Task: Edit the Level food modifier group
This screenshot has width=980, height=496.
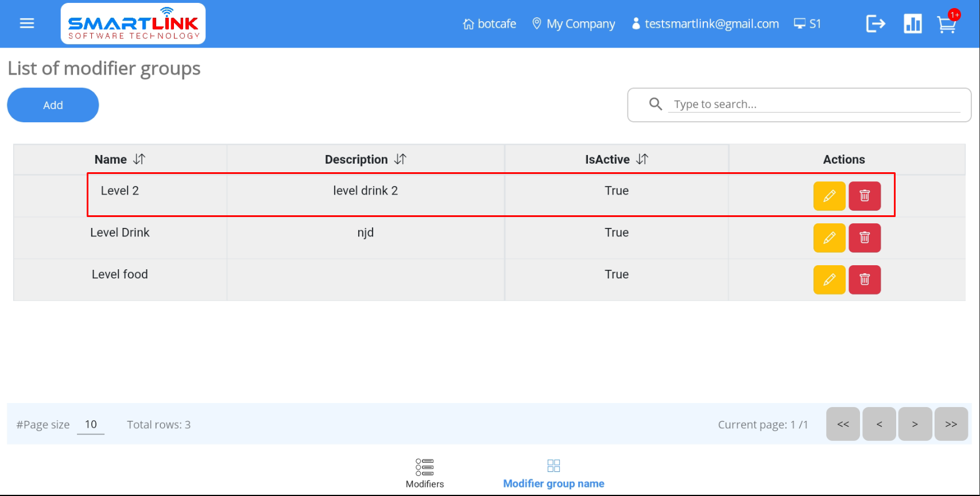Action: click(x=829, y=280)
